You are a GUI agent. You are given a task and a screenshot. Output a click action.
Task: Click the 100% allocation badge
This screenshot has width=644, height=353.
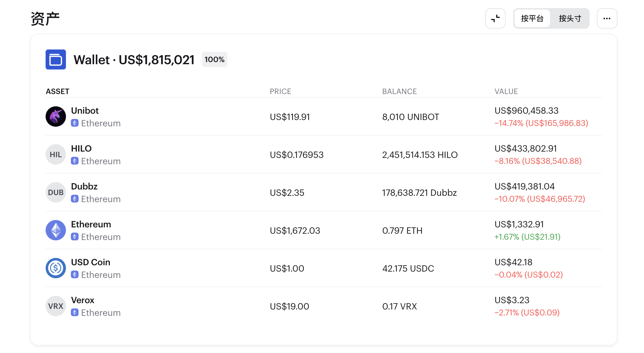click(214, 60)
